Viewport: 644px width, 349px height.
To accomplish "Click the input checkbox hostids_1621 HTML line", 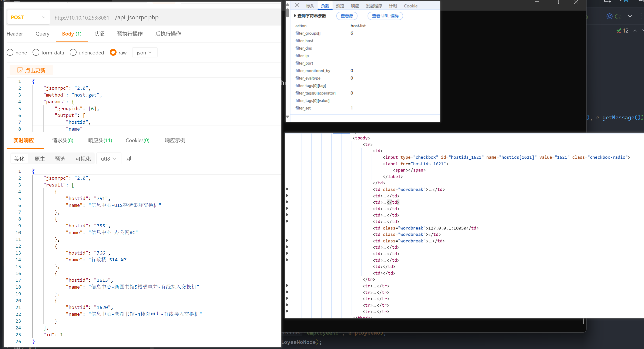I will (x=506, y=157).
